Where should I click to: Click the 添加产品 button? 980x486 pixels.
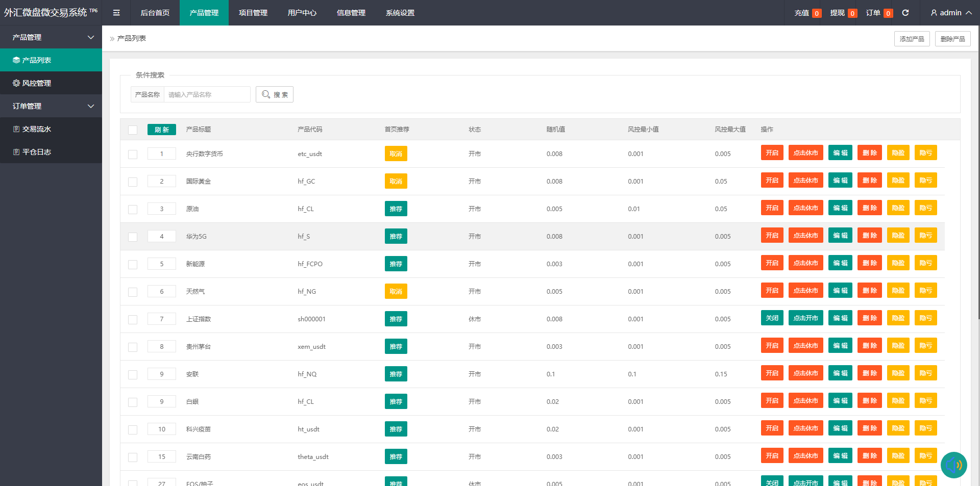click(x=912, y=39)
